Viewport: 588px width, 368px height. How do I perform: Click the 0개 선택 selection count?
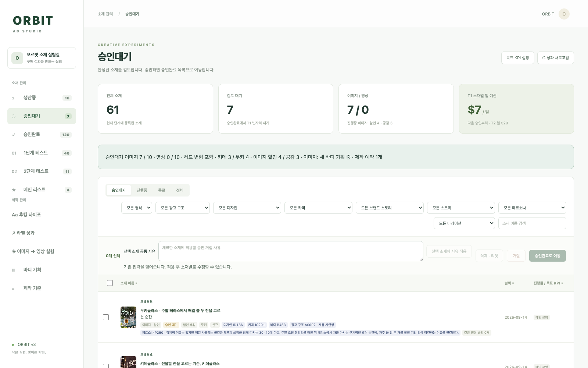pos(113,256)
